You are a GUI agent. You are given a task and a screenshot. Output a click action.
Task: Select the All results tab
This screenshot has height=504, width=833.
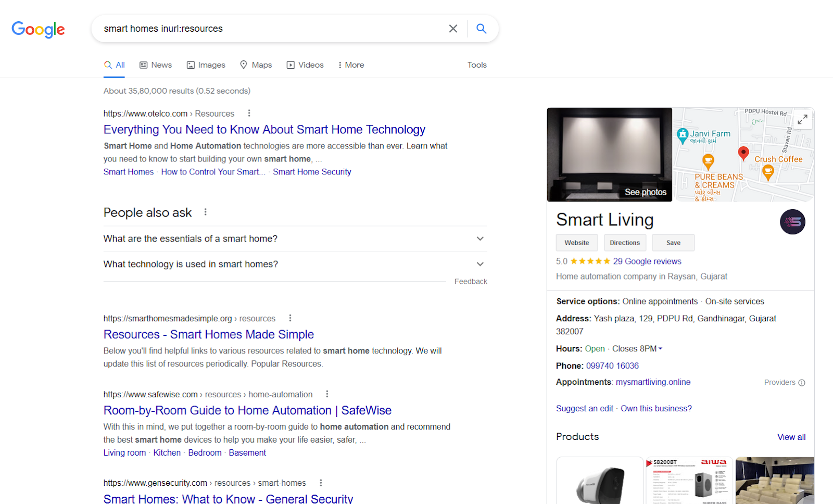click(x=115, y=65)
